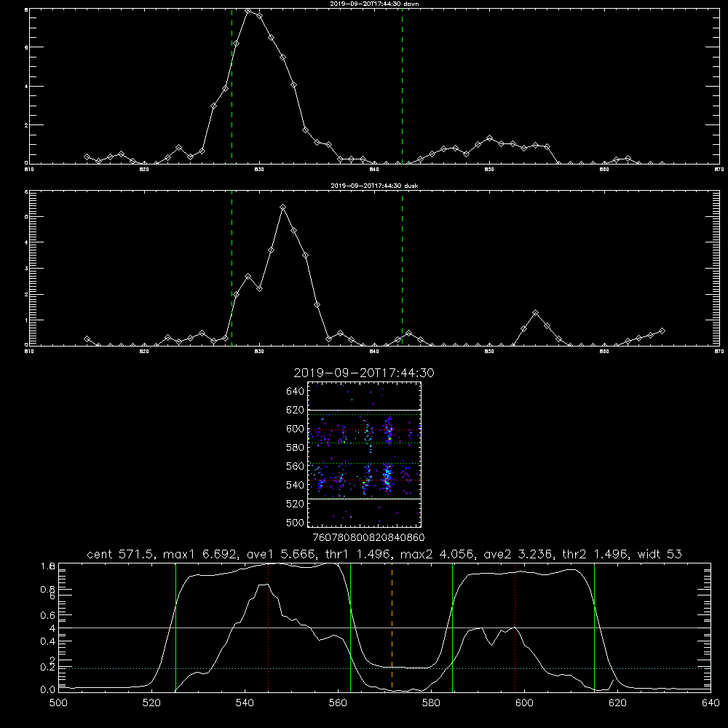Click the red dotted line near 545 in the profile plot
This screenshot has height=728, width=728.
click(269, 628)
